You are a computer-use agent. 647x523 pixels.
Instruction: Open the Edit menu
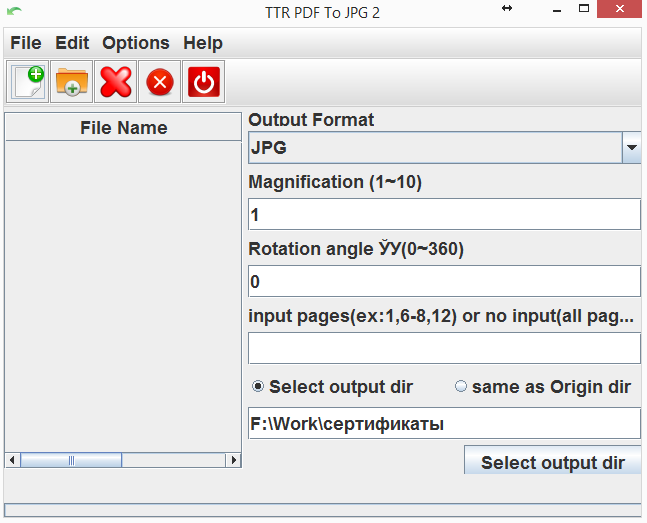pyautogui.click(x=72, y=43)
